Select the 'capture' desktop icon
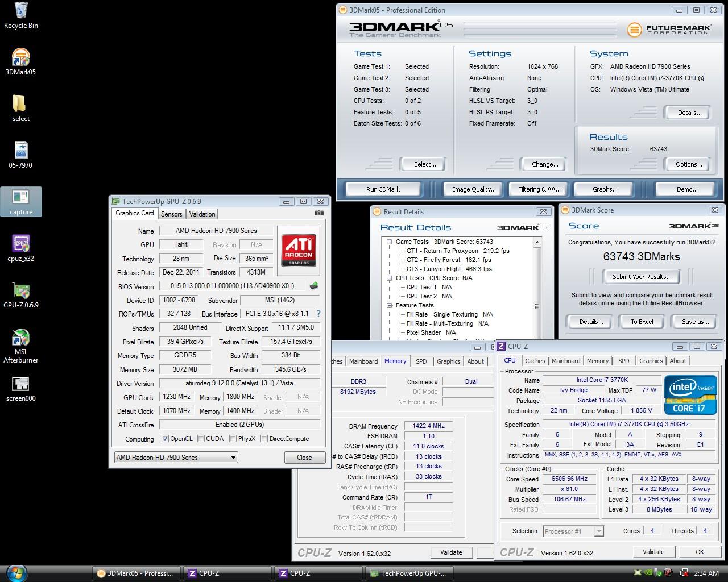Screen dimensions: 728x582 (x=21, y=202)
